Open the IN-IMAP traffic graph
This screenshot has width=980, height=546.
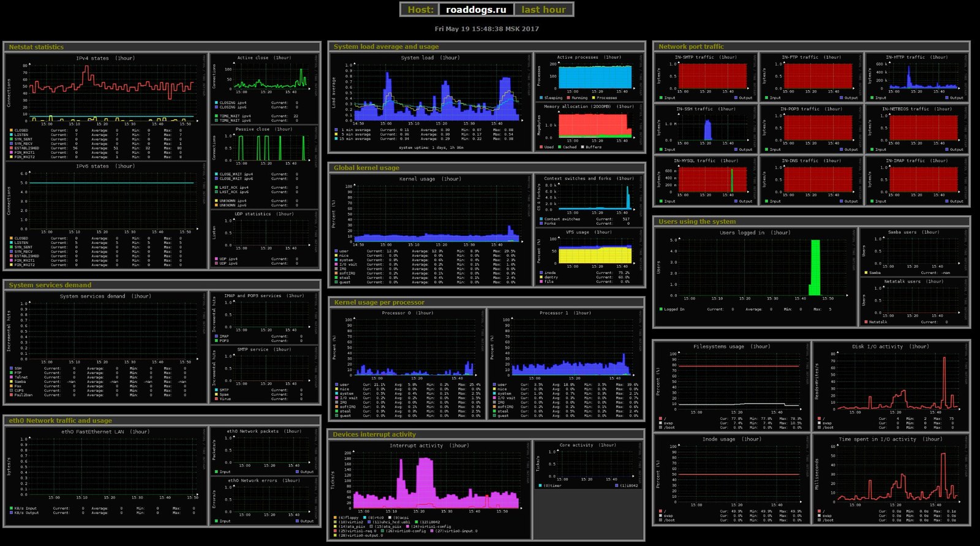(917, 181)
